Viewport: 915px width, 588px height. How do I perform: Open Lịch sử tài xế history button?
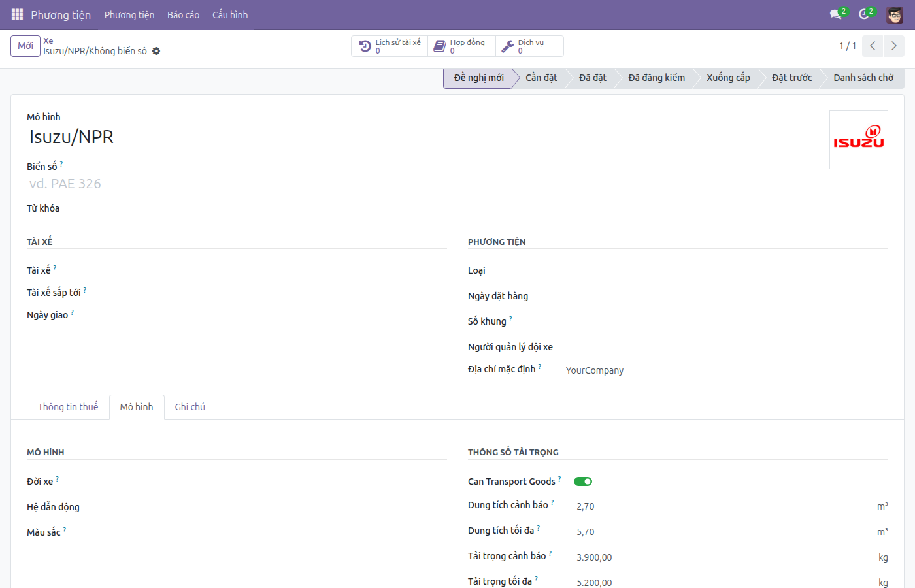click(390, 46)
